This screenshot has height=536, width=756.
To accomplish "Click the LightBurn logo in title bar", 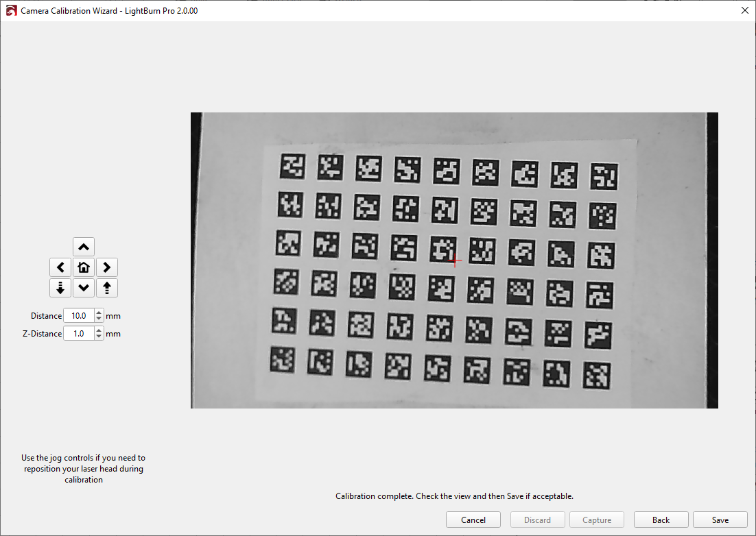I will [x=11, y=11].
